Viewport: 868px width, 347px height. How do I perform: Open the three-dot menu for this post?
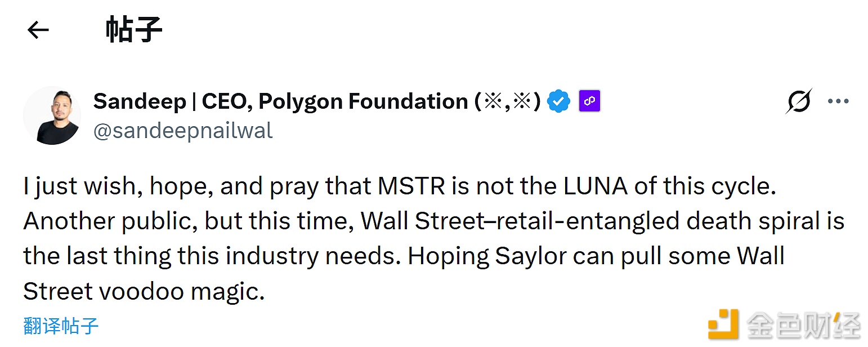(839, 101)
